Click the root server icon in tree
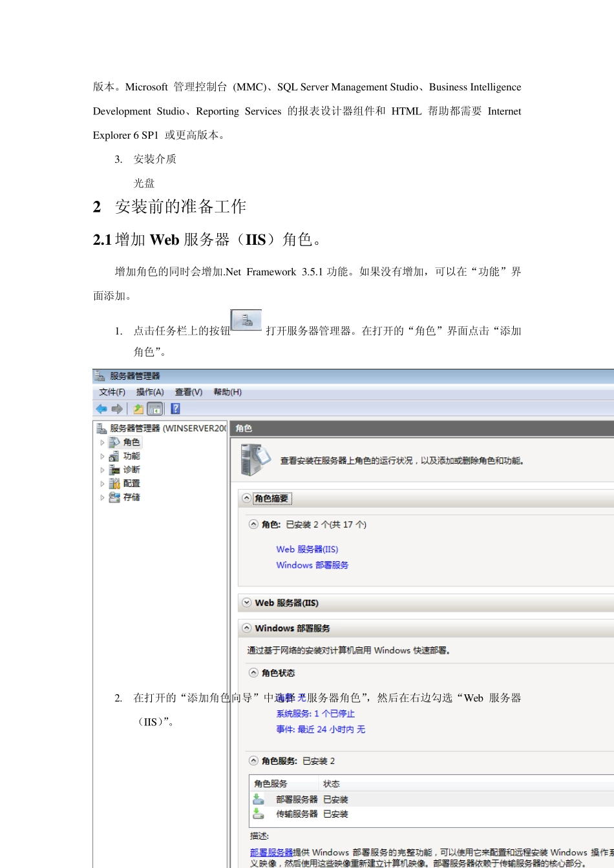 (101, 428)
